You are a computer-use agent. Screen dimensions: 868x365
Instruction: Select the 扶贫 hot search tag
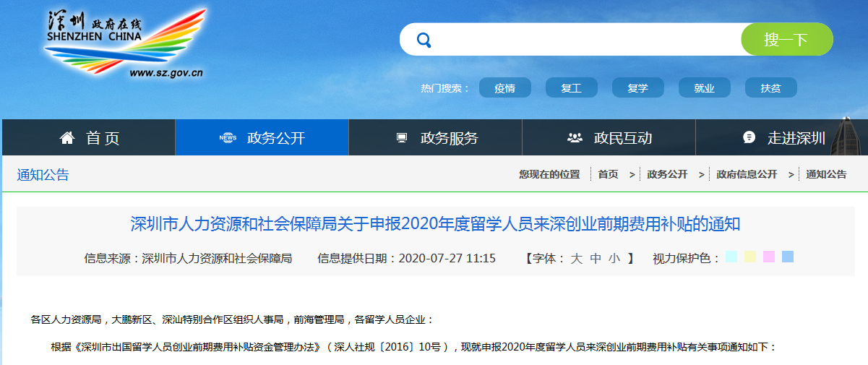point(771,87)
